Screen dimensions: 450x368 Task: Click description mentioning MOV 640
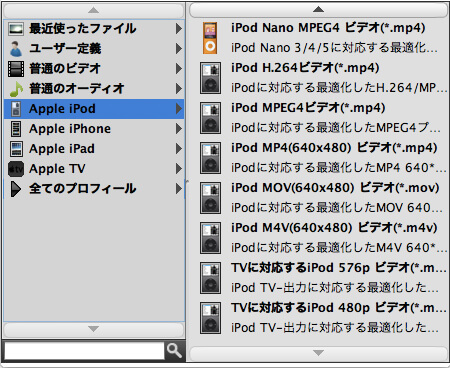(x=337, y=208)
